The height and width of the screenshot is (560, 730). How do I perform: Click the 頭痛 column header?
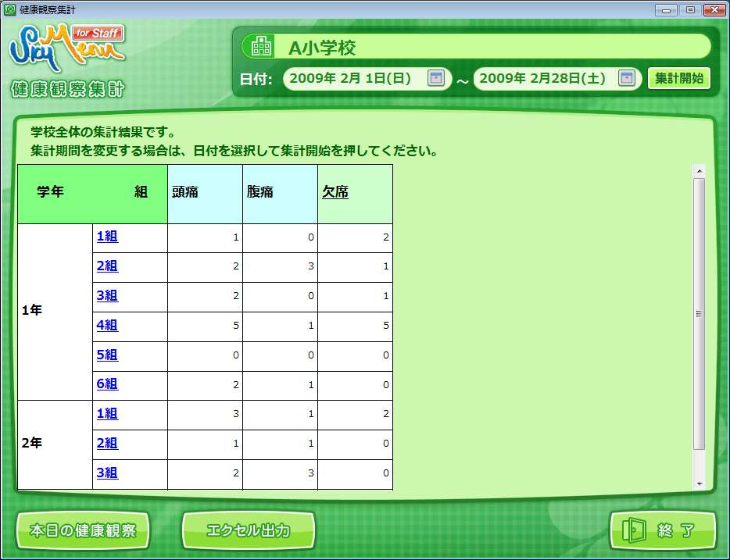(x=205, y=194)
